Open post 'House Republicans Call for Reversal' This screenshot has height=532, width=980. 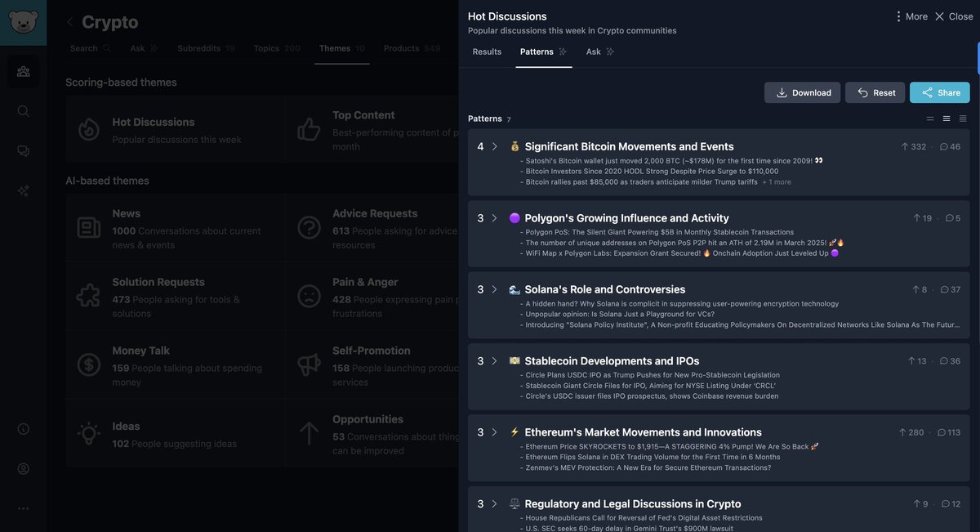[644, 518]
